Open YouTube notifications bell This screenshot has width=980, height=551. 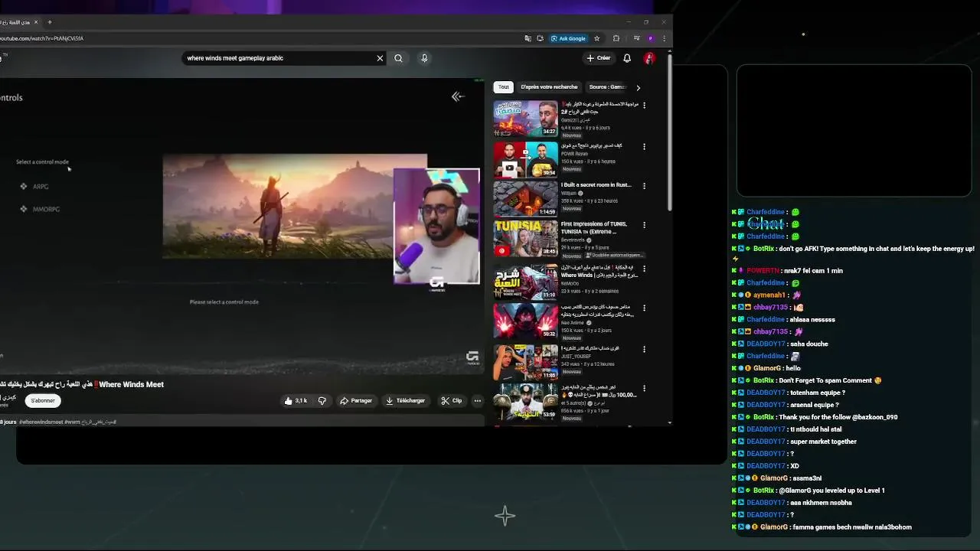(x=627, y=58)
